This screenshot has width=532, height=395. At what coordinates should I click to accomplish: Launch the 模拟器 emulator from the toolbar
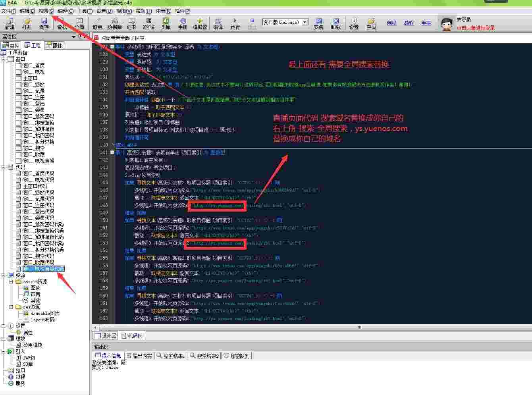tap(200, 23)
